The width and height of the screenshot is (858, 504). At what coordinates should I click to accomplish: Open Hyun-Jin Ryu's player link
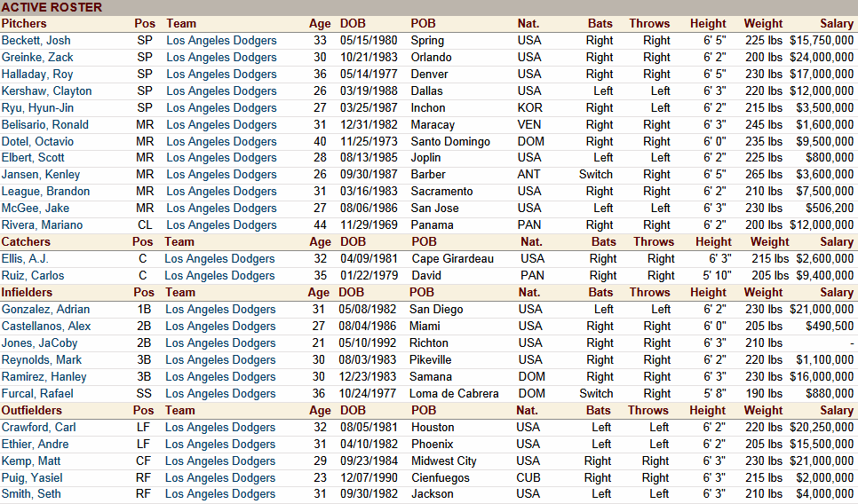click(36, 107)
